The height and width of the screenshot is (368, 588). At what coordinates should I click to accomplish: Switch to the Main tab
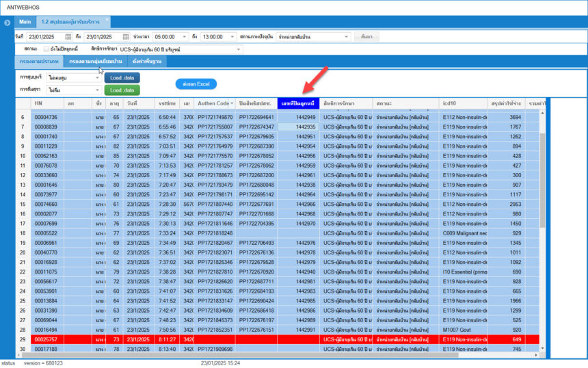25,21
